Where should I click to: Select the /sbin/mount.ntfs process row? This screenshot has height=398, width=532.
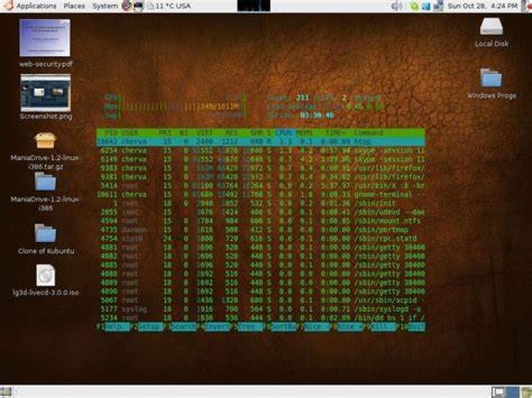point(261,221)
